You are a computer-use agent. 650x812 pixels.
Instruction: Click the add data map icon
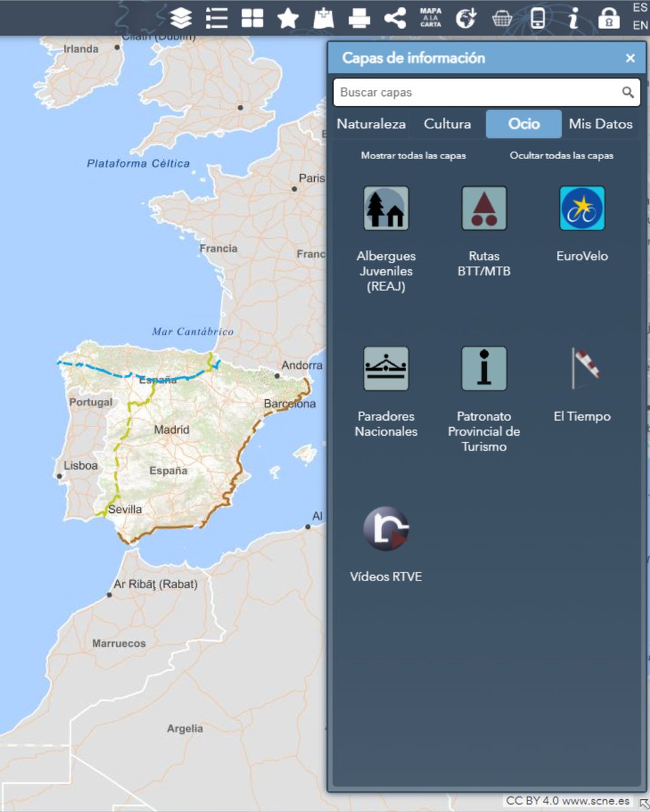click(x=324, y=18)
